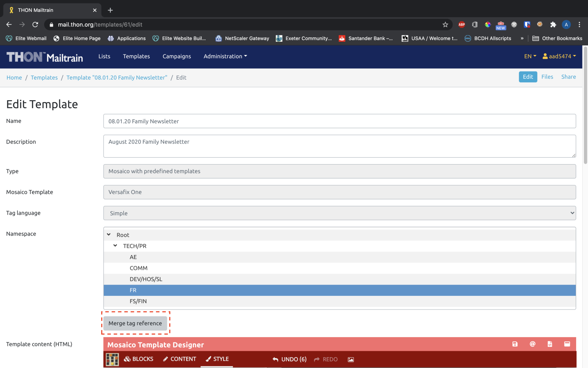
Task: Open the image gallery icon next to Redo
Action: 351,360
